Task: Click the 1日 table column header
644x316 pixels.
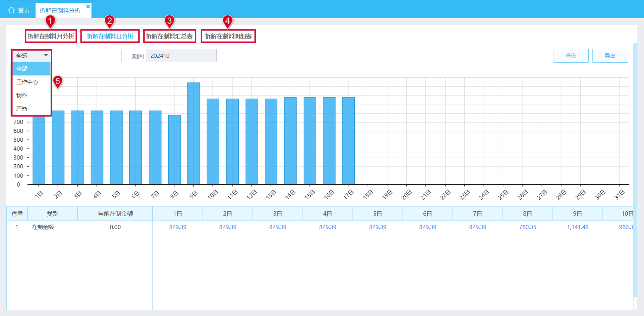Action: [178, 214]
